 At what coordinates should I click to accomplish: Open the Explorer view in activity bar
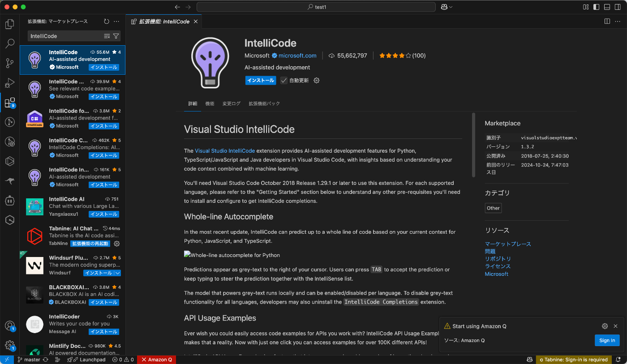click(x=9, y=24)
